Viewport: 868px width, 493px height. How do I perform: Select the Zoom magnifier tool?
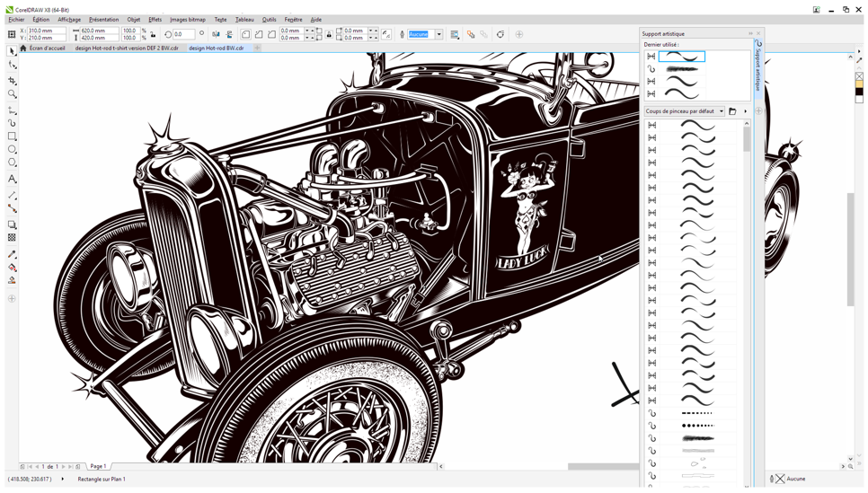(x=13, y=94)
